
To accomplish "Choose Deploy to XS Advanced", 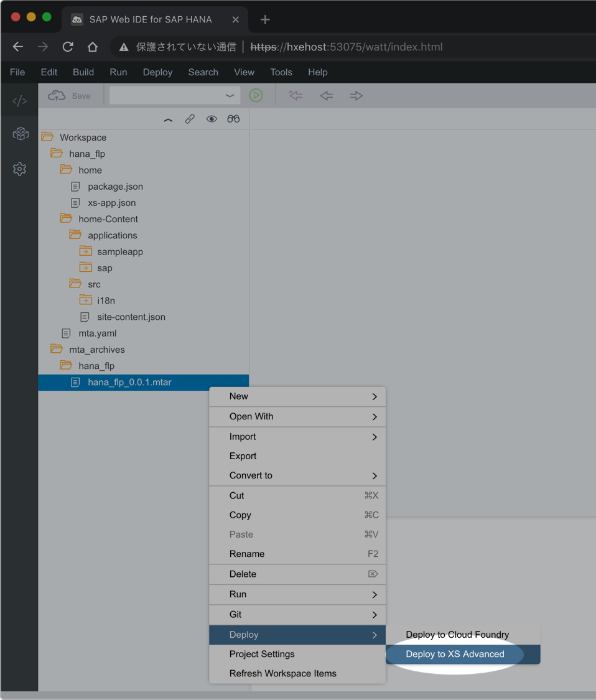I will point(456,654).
